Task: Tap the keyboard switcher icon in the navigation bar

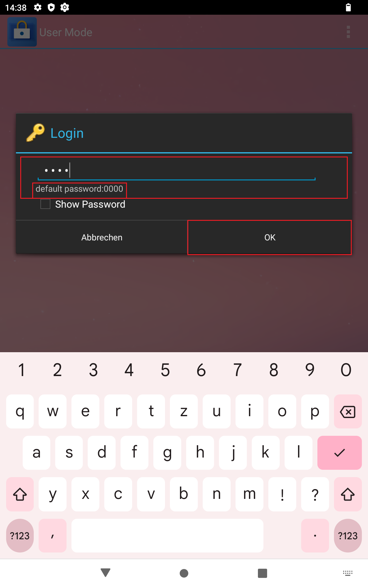Action: pos(348,573)
